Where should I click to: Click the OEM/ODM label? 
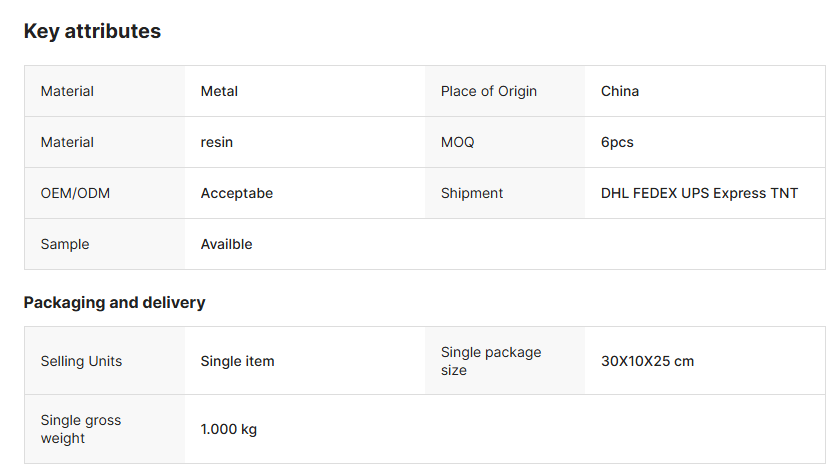pos(75,193)
